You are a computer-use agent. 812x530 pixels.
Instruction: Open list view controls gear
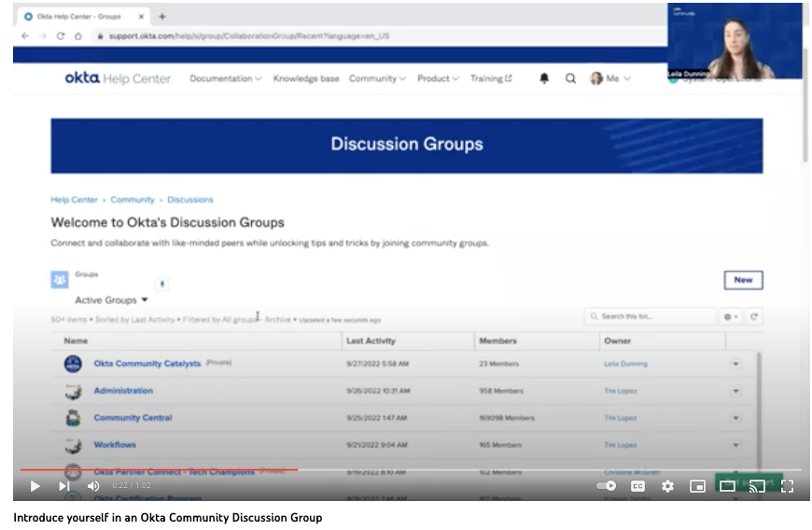pyautogui.click(x=731, y=316)
